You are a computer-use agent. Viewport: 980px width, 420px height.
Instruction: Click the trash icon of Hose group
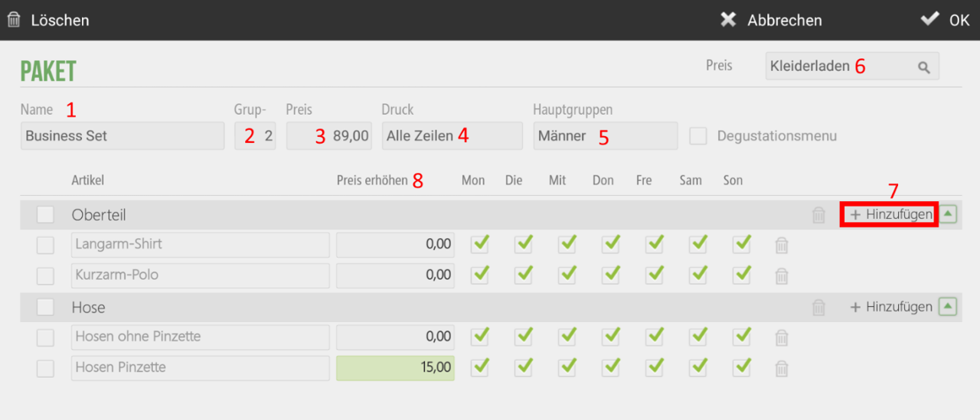click(x=819, y=308)
